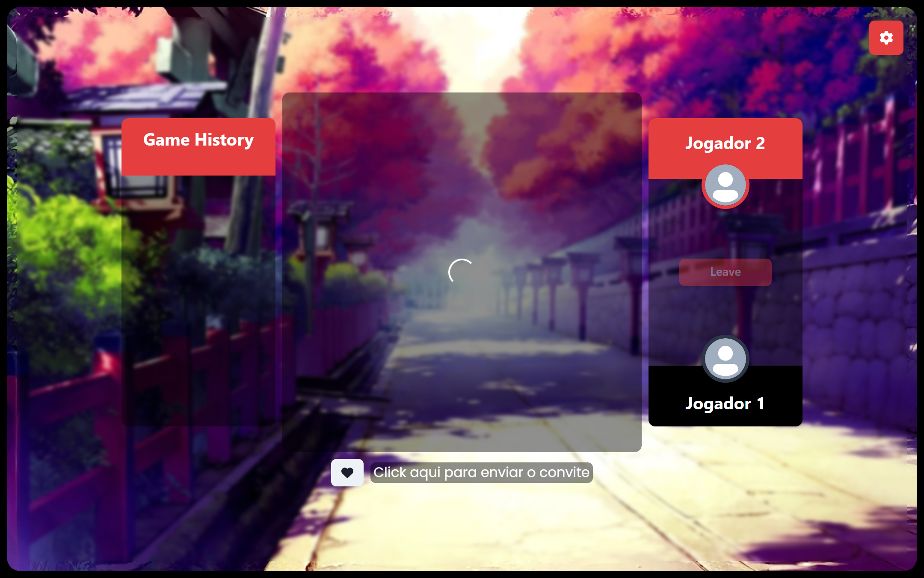The height and width of the screenshot is (578, 924).
Task: Click the dark panel area below Leave button
Action: [725, 310]
